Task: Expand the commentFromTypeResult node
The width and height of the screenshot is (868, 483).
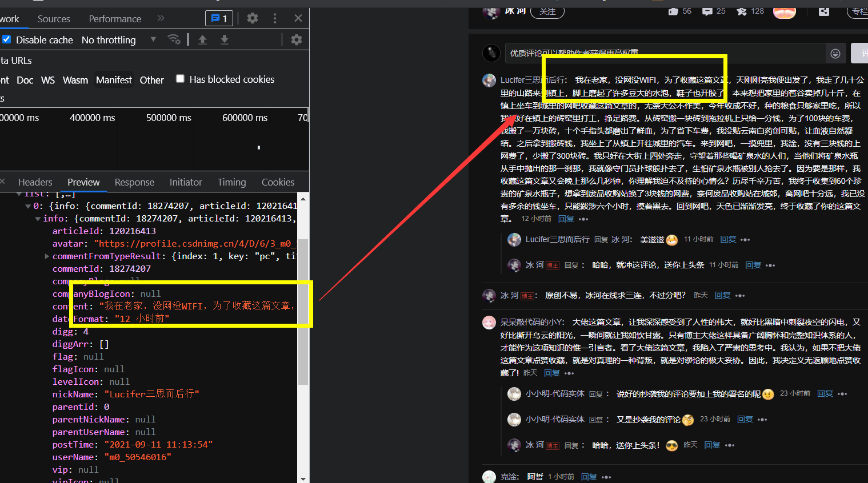Action: pos(46,256)
